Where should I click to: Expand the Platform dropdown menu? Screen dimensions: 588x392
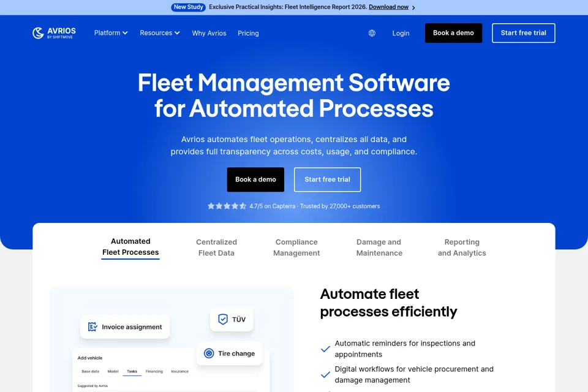point(111,33)
